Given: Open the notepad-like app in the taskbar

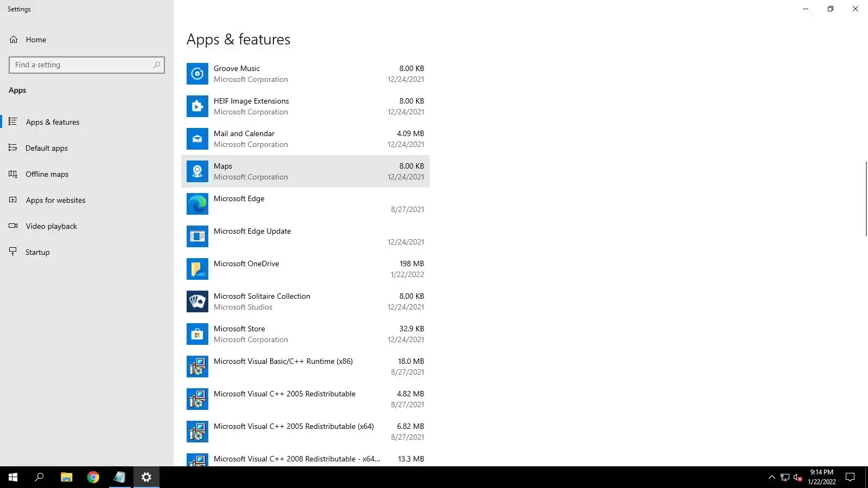Looking at the screenshot, I should pyautogui.click(x=120, y=477).
